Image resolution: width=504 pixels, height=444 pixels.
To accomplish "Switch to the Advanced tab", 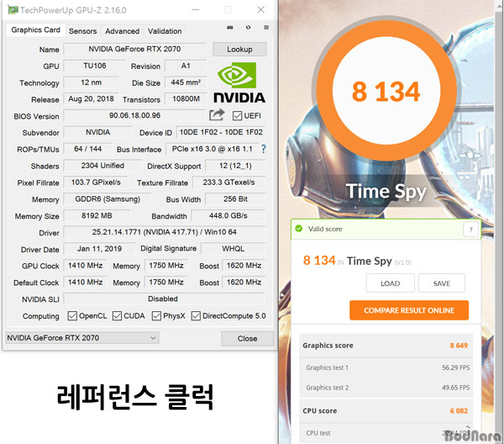I will pyautogui.click(x=122, y=31).
